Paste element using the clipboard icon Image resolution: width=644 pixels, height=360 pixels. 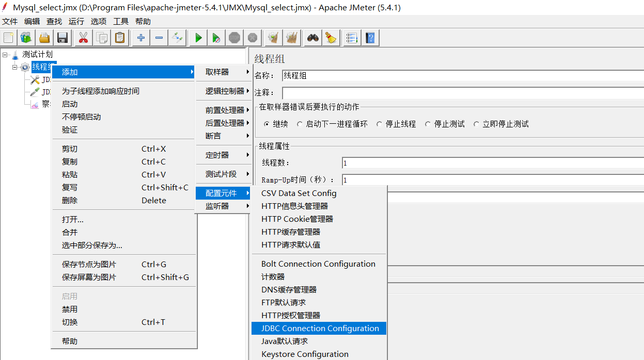pos(120,38)
